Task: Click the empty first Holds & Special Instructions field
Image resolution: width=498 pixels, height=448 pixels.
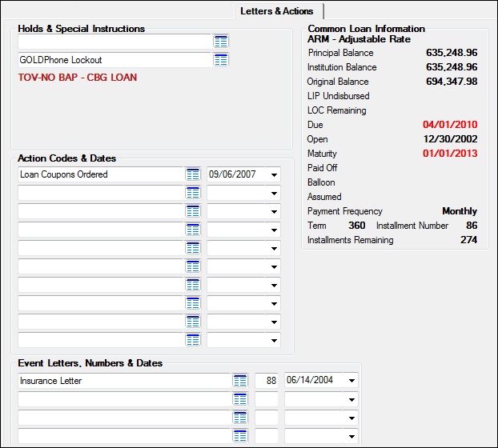Action: point(113,42)
